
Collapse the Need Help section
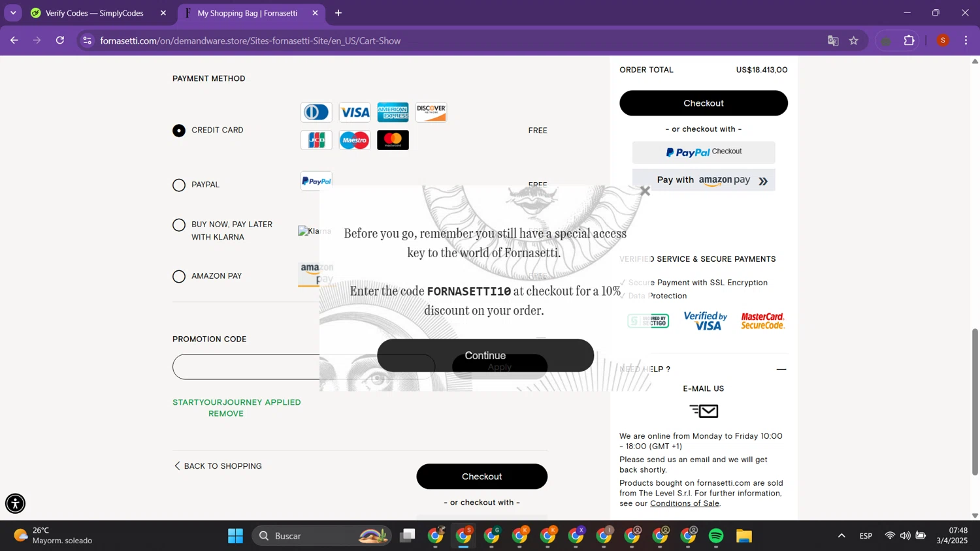(781, 370)
